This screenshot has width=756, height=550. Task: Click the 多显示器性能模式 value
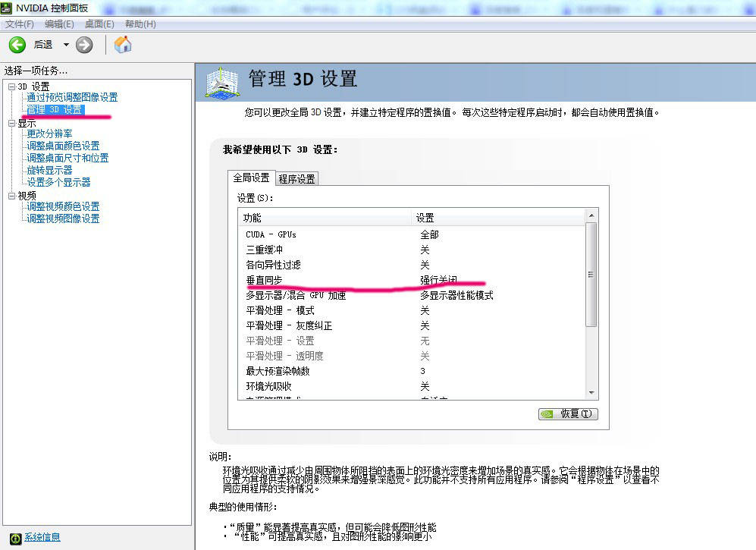(x=456, y=295)
